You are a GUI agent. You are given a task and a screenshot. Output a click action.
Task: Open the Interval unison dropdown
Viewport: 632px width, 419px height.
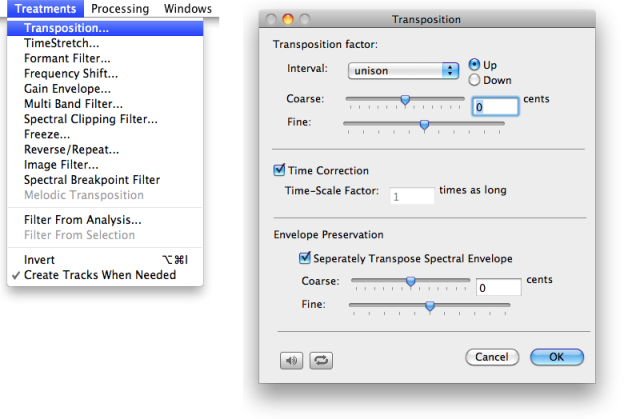(403, 71)
